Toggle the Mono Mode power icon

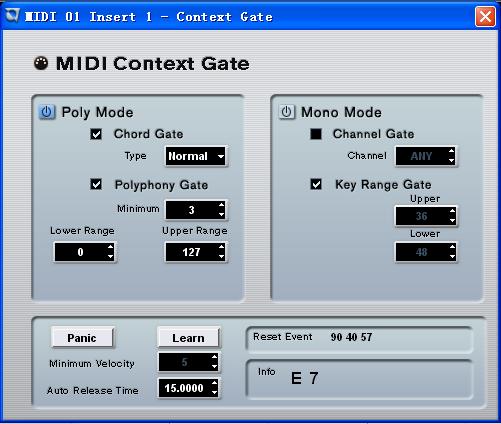click(x=286, y=112)
